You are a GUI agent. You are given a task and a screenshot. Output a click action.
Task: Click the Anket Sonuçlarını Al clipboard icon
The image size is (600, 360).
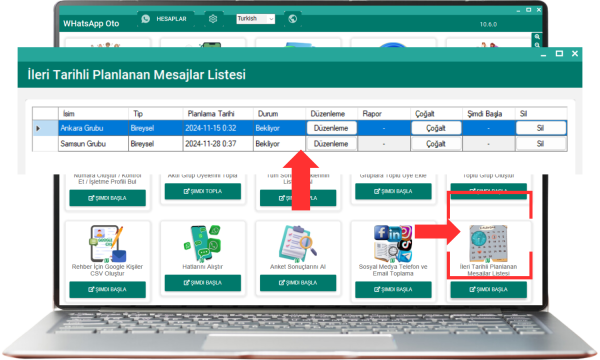(298, 243)
